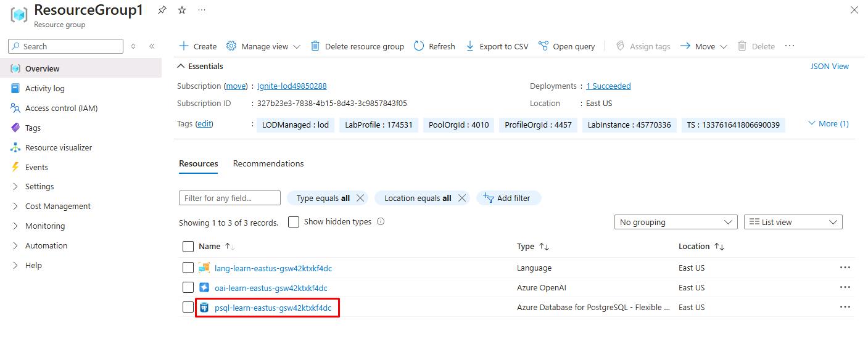Click the sidebar search box
This screenshot has height=344, width=868.
click(65, 46)
